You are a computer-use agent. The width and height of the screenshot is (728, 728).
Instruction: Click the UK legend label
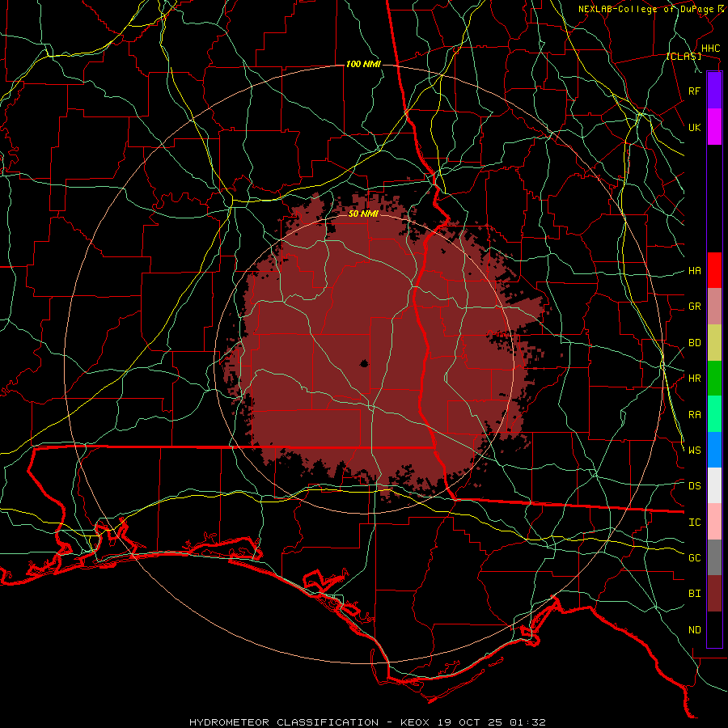694,127
